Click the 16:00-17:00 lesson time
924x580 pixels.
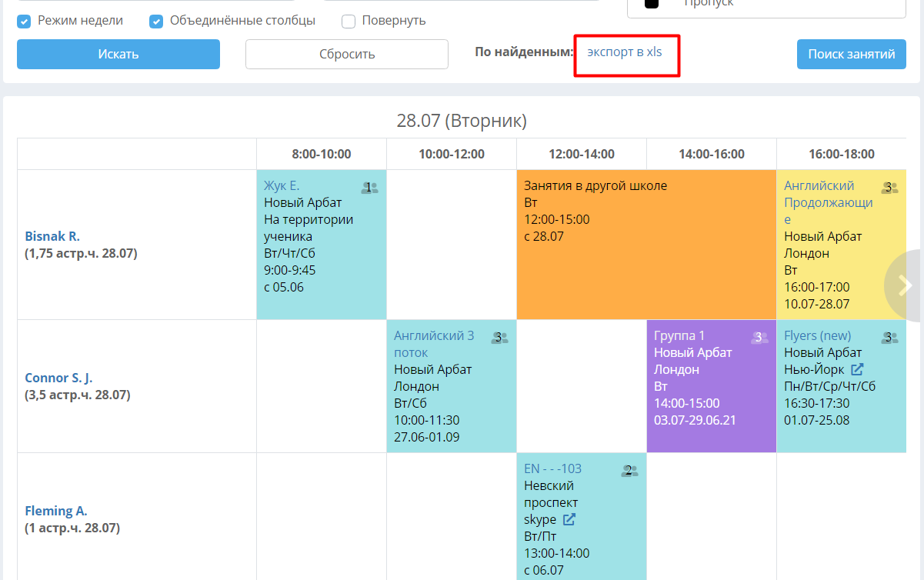click(817, 287)
